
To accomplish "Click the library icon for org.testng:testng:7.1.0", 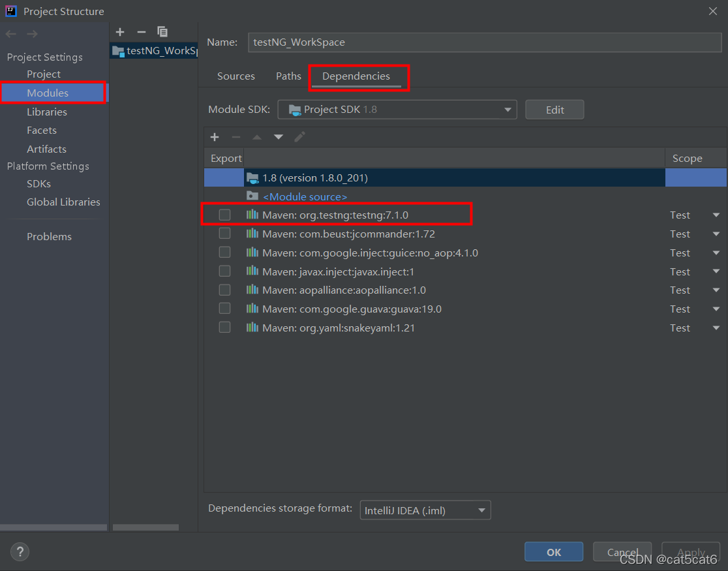I will [x=252, y=214].
